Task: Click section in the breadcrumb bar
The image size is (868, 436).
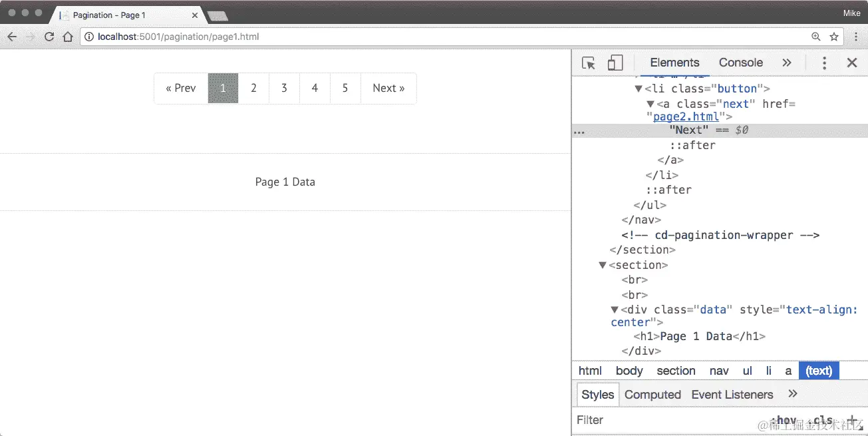Action: point(676,371)
